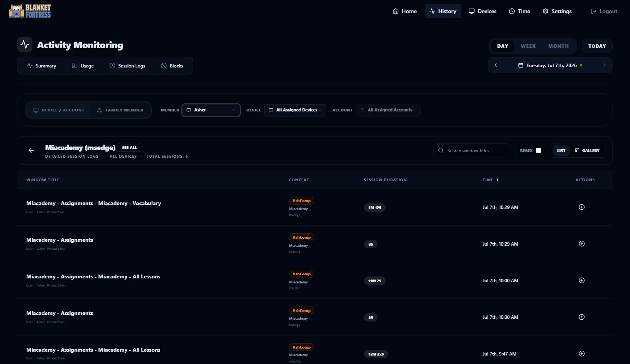
Task: Click the calendar icon beside the date
Action: pyautogui.click(x=521, y=66)
